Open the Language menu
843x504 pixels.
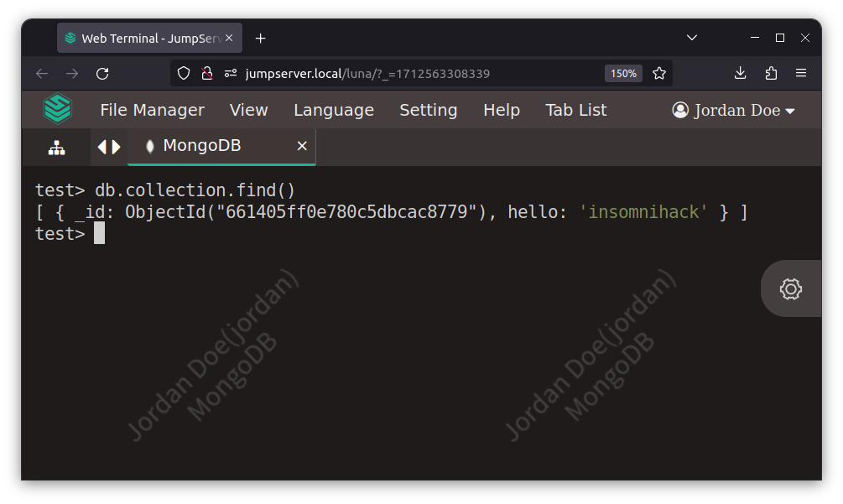(x=333, y=111)
